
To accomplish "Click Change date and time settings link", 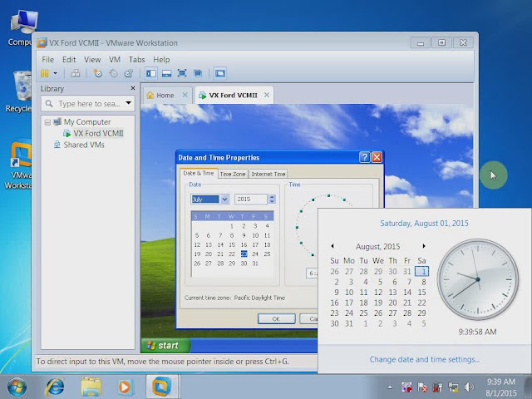I will [425, 359].
